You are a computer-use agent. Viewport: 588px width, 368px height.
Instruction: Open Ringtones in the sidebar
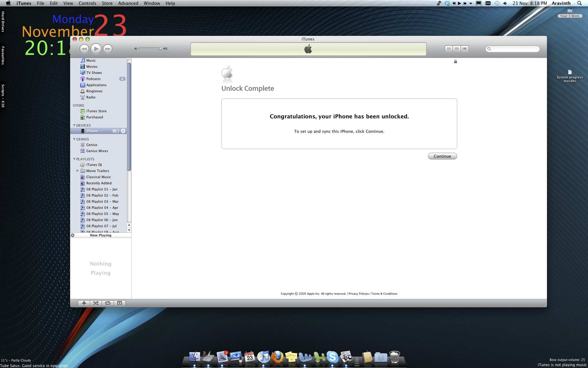94,91
